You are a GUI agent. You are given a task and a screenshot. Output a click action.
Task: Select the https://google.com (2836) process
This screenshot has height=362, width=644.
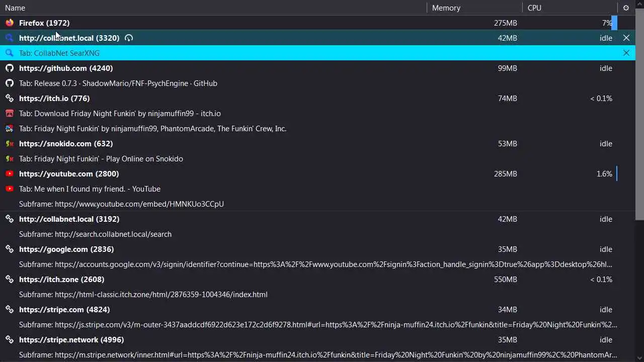[317, 249]
